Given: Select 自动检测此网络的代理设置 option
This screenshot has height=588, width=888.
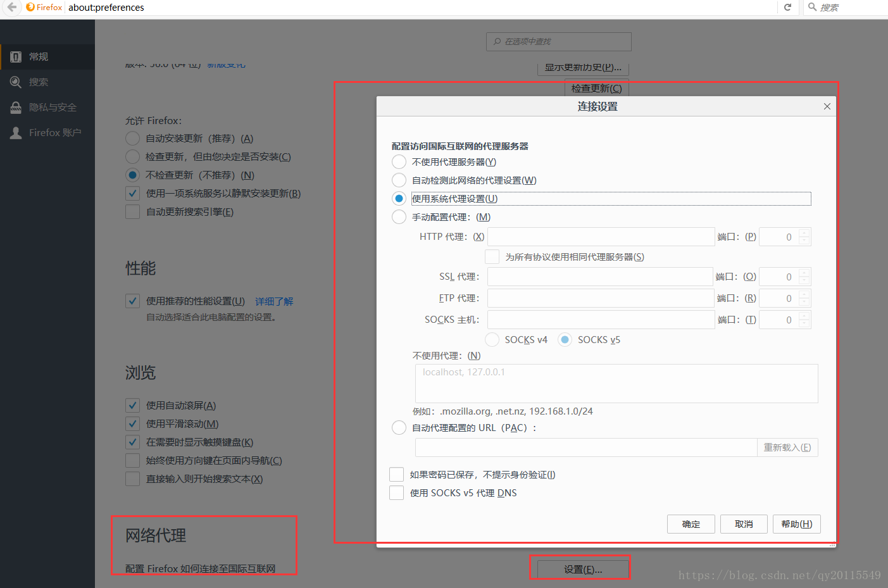Looking at the screenshot, I should [x=399, y=180].
